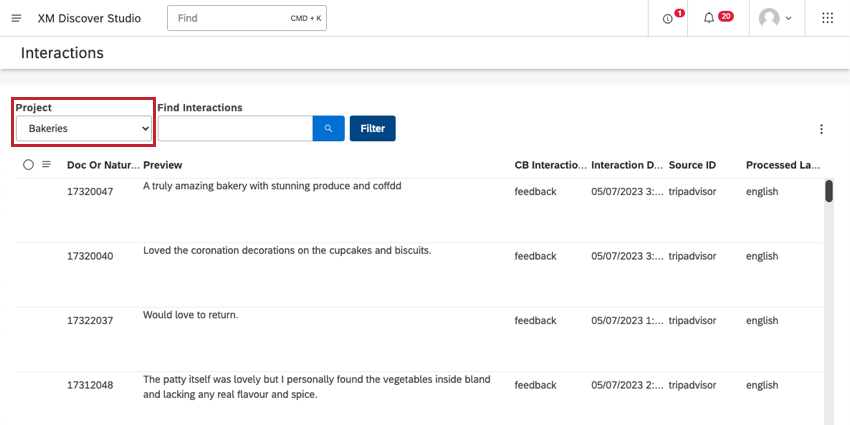Open the user profile avatar menu

tap(775, 18)
